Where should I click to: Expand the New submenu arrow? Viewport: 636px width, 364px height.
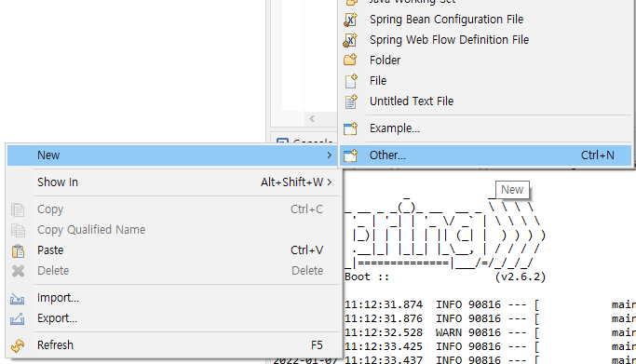[329, 155]
